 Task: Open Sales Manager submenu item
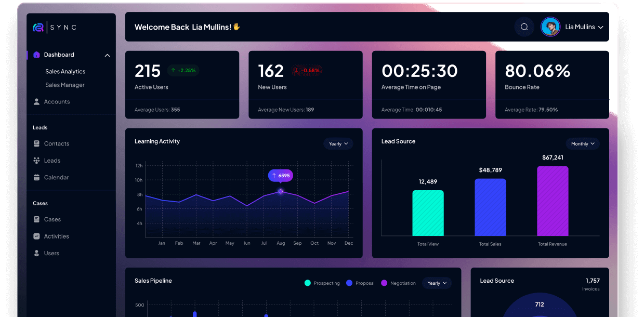(x=64, y=85)
